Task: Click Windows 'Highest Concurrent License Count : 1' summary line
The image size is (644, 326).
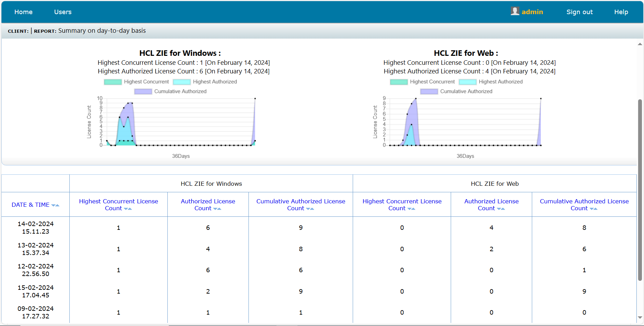Action: (184, 63)
